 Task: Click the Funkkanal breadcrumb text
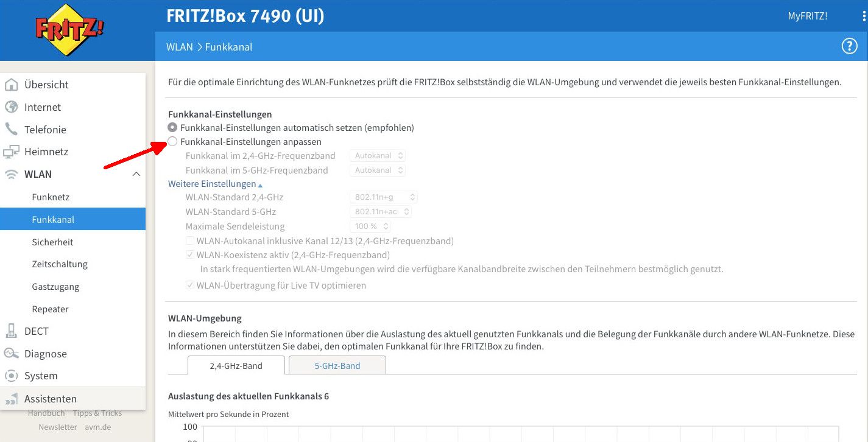(x=228, y=47)
